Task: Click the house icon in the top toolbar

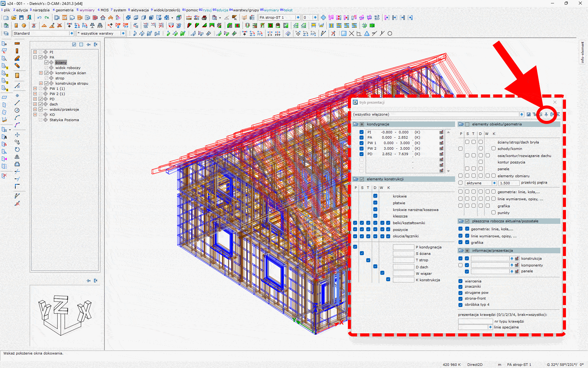Action: 103,17
